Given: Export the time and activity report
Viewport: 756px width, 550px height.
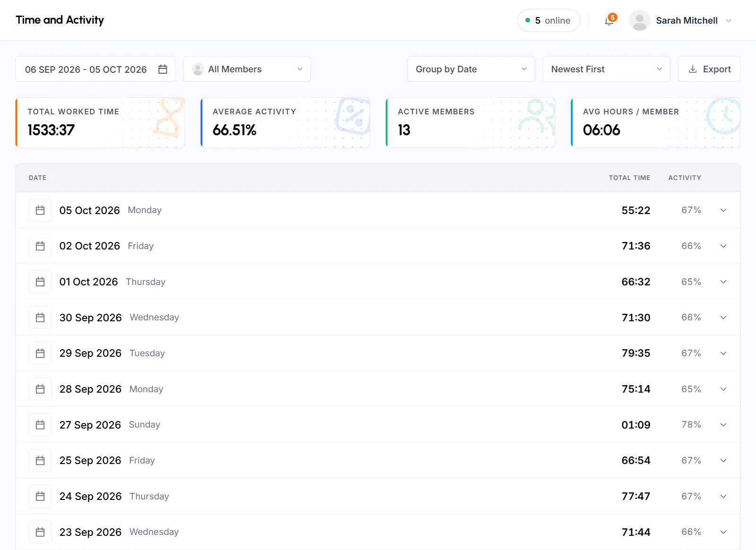Looking at the screenshot, I should (x=709, y=69).
